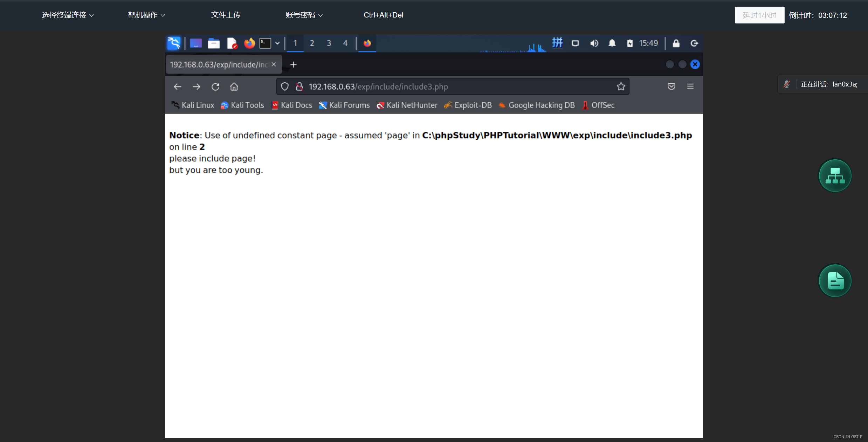Launch Firefox from the Kali panel launcher
The height and width of the screenshot is (442, 868).
pos(249,43)
